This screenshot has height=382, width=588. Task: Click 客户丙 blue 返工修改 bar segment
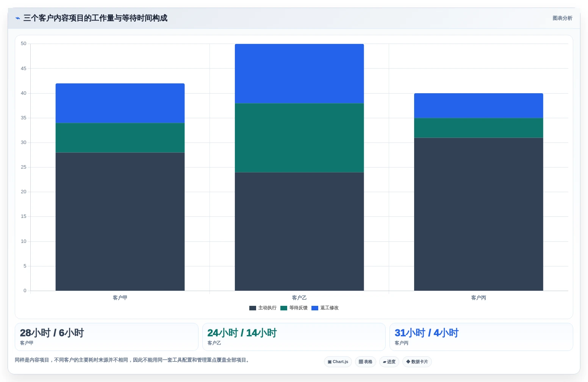point(479,106)
